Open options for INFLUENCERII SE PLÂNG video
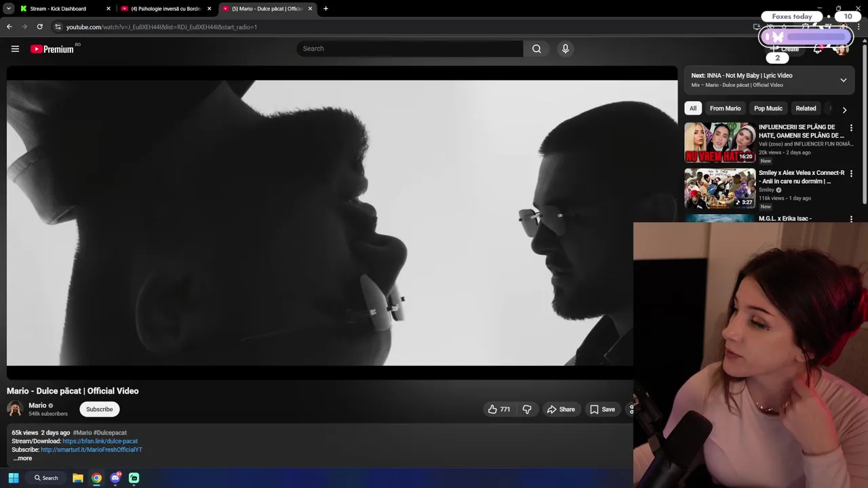 (851, 127)
